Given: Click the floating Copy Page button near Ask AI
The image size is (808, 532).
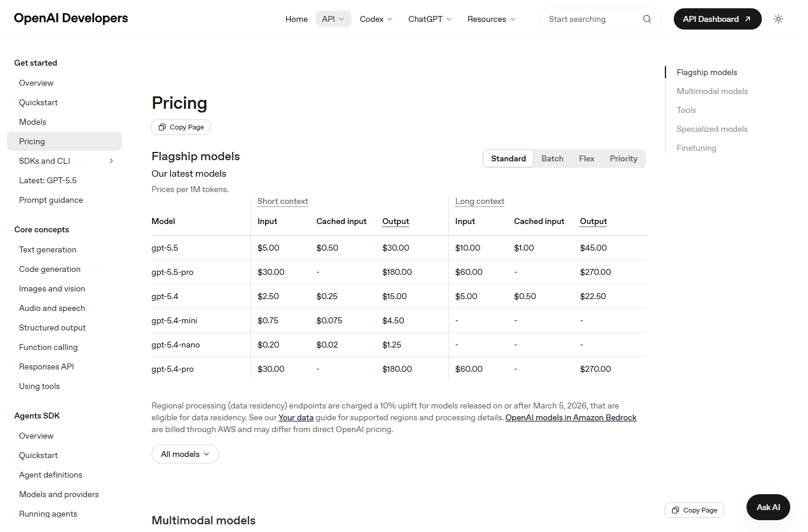Looking at the screenshot, I should point(694,510).
